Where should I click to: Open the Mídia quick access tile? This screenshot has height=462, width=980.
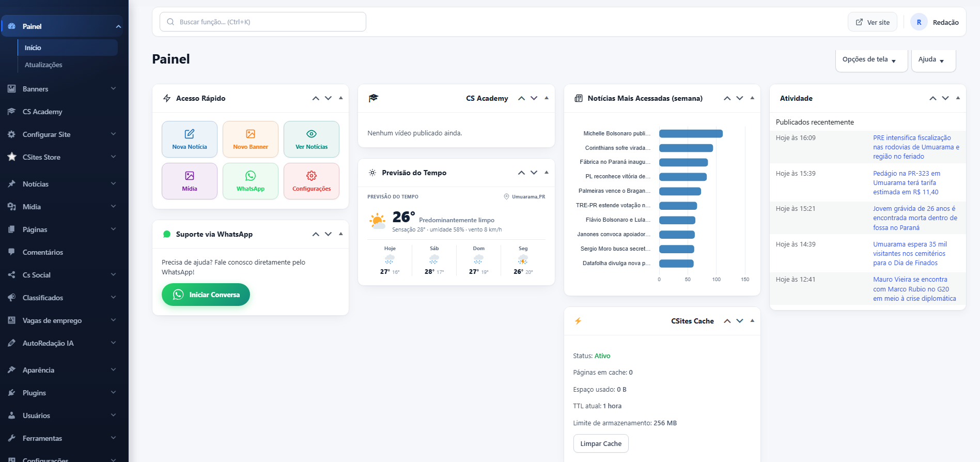pos(190,181)
